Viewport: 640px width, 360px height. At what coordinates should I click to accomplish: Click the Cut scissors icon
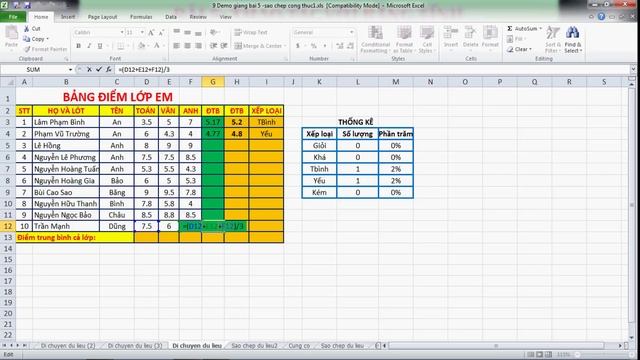(27, 29)
